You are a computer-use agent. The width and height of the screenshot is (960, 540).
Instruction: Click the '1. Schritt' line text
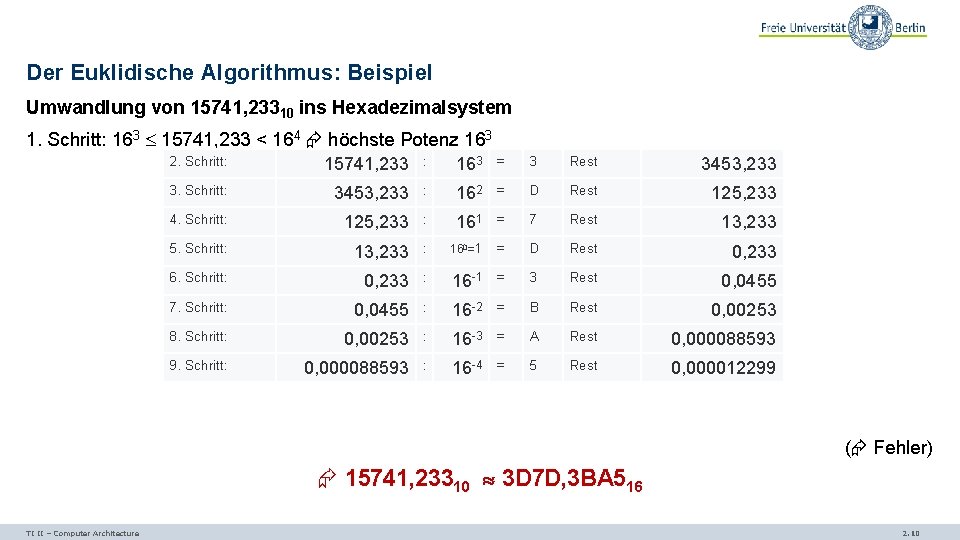259,139
